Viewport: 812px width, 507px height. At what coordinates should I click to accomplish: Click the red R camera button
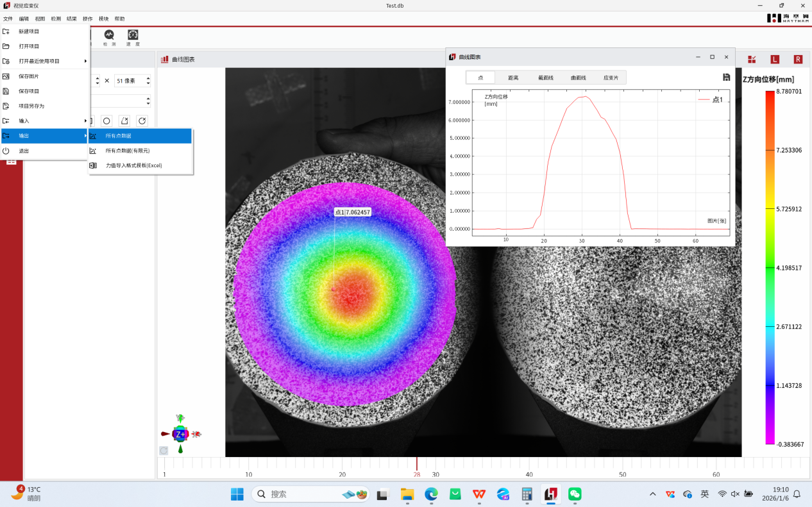798,60
